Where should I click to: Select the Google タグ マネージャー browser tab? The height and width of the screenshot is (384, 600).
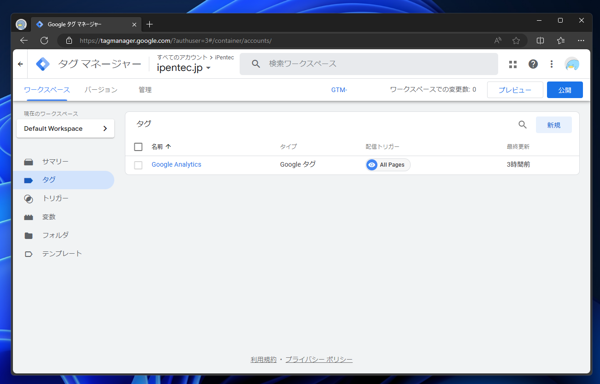pyautogui.click(x=86, y=24)
